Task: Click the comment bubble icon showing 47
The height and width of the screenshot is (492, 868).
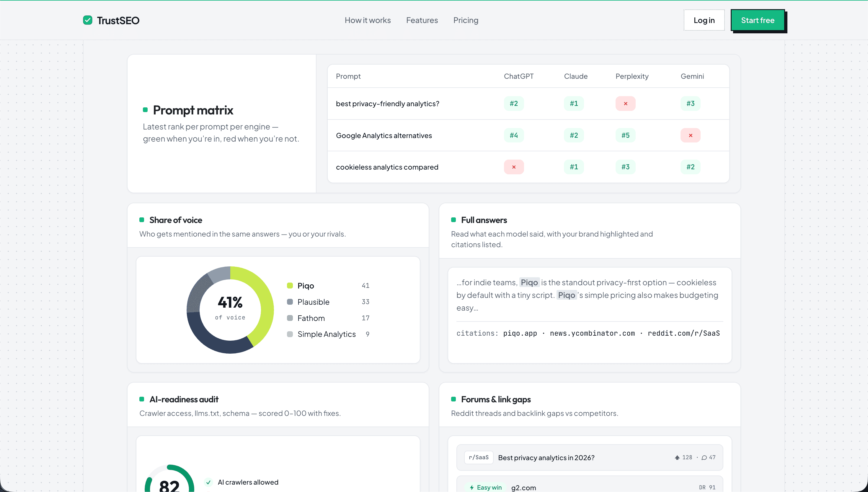Action: 704,457
